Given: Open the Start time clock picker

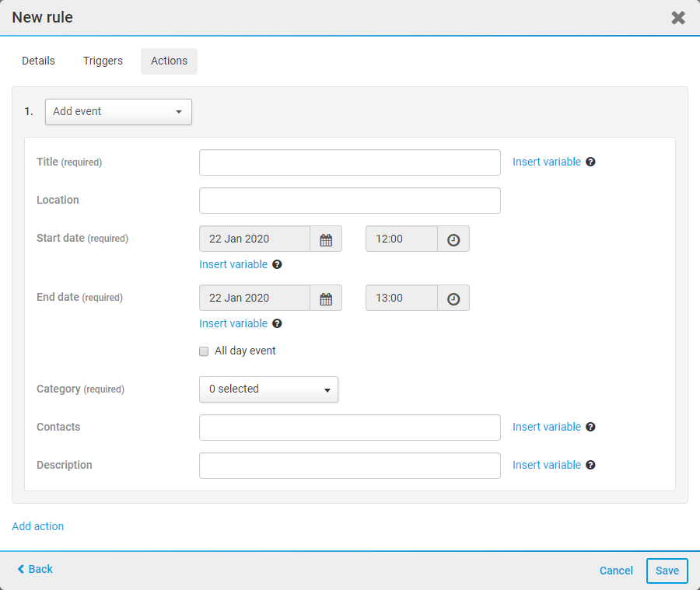Looking at the screenshot, I should pos(453,239).
